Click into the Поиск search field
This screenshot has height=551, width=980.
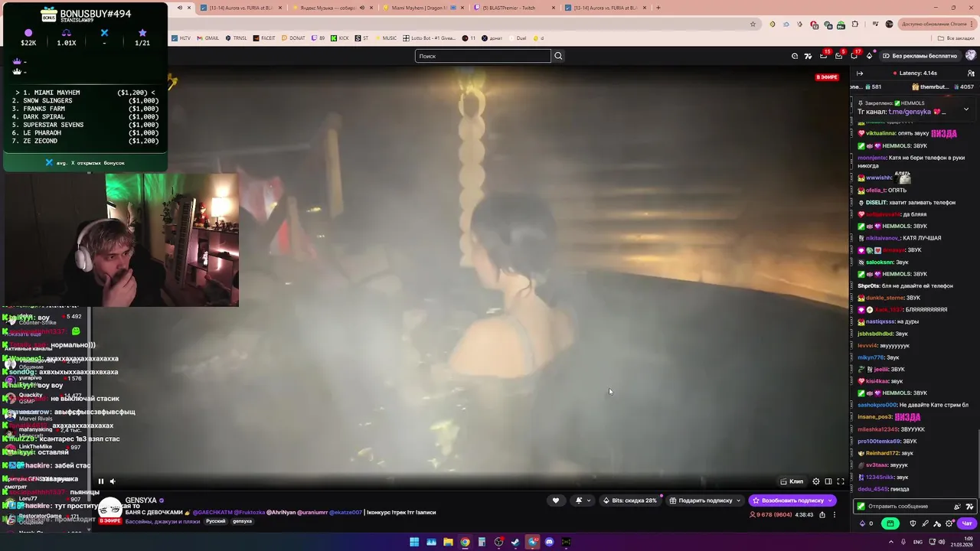pyautogui.click(x=482, y=56)
